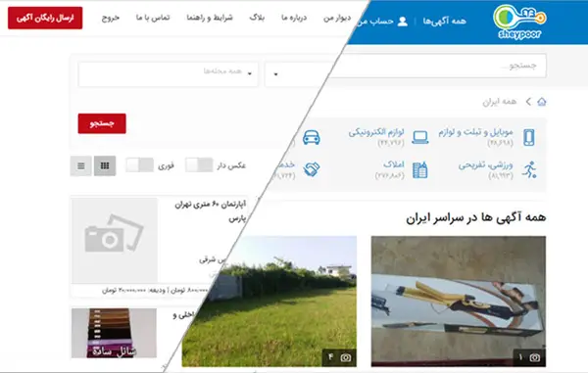588x373 pixels.
Task: Go to درباره ما page
Action: [x=294, y=18]
